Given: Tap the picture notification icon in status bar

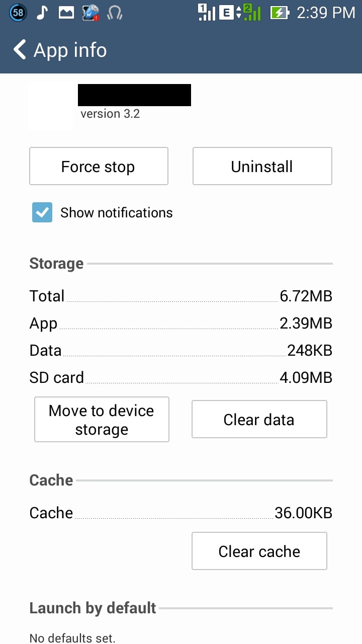Looking at the screenshot, I should [x=66, y=13].
